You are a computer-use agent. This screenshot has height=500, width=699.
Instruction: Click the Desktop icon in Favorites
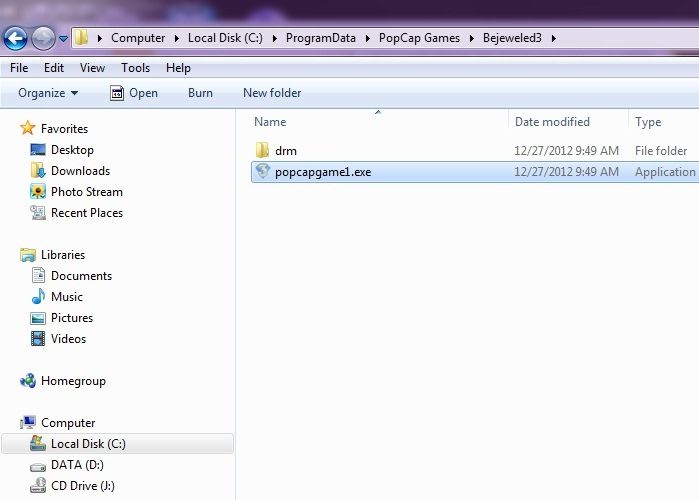pos(38,149)
